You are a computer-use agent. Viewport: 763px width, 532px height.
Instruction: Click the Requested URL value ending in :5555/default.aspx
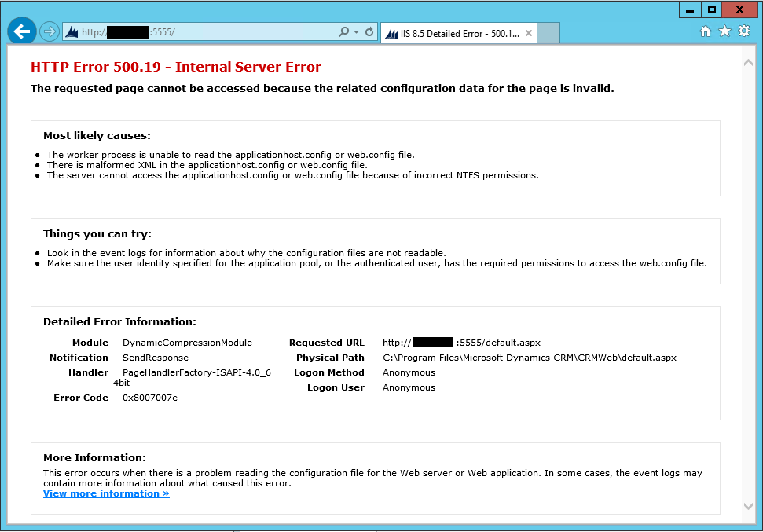(x=461, y=343)
